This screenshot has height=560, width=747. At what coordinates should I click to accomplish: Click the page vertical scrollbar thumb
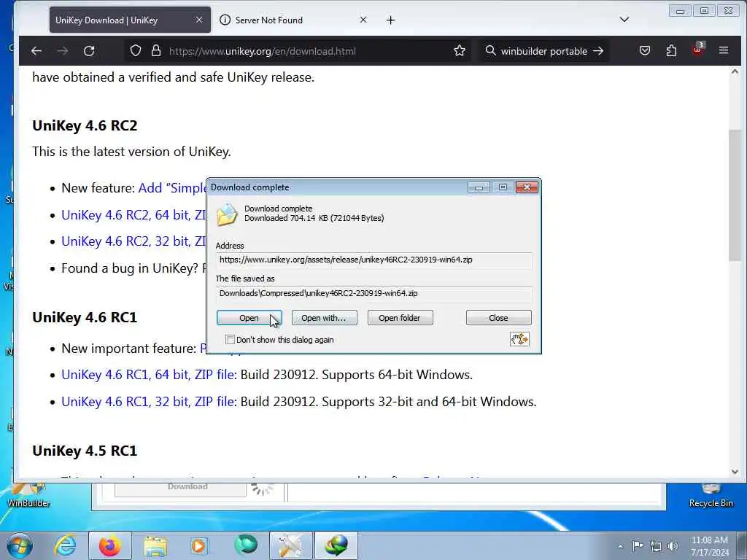(x=735, y=195)
